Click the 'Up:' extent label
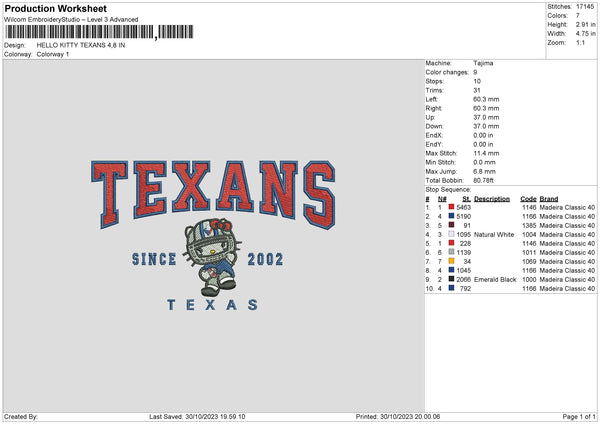600x424 pixels. (430, 117)
